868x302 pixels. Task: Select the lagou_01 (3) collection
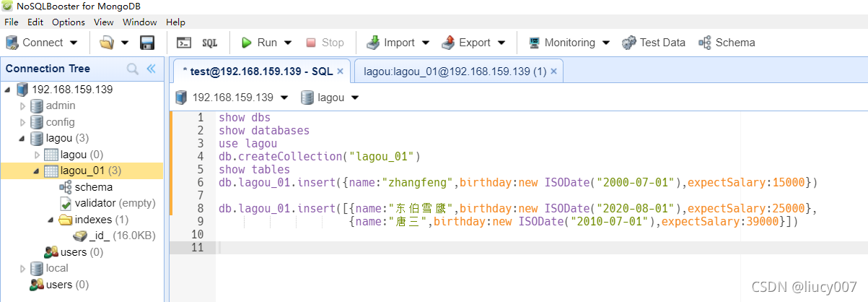click(90, 171)
